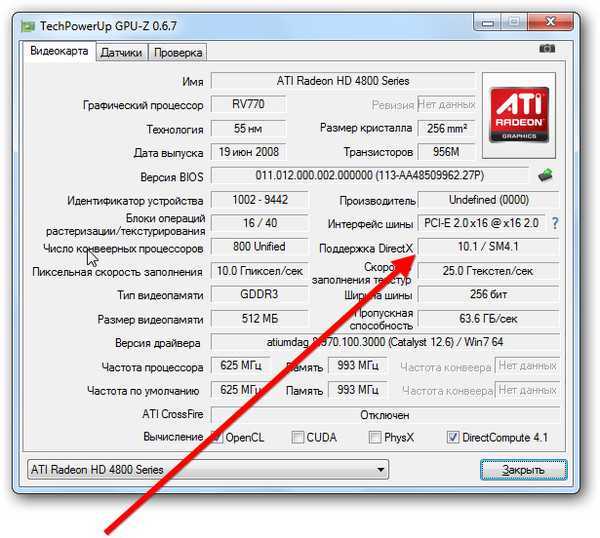Click the camera screenshot icon
The width and height of the screenshot is (600, 538).
click(x=547, y=49)
